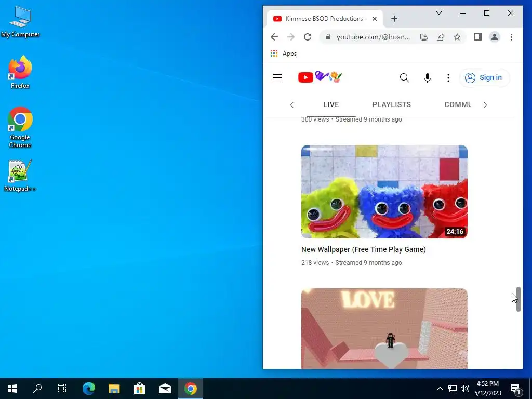Open taskbar search magnifier
Image resolution: width=532 pixels, height=399 pixels.
37,389
